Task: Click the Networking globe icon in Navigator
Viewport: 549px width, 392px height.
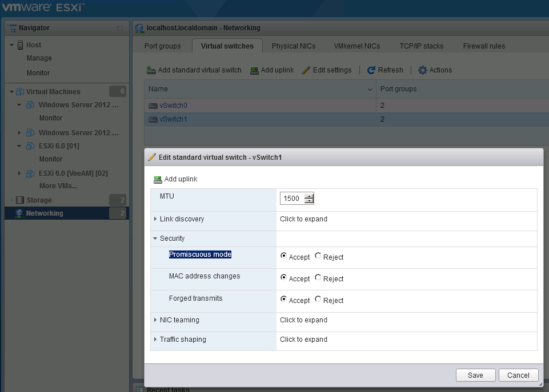Action: (19, 213)
